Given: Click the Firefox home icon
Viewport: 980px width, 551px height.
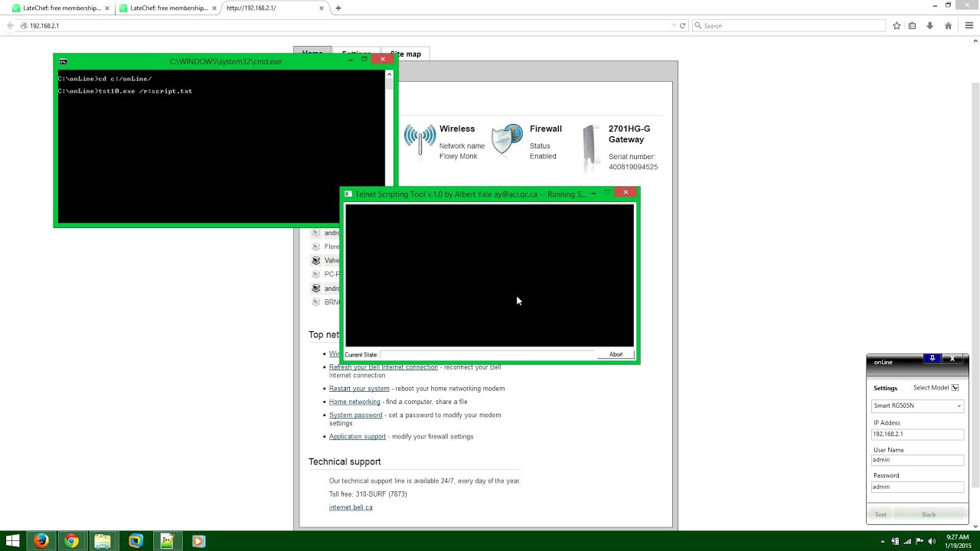Looking at the screenshot, I should pos(948,25).
